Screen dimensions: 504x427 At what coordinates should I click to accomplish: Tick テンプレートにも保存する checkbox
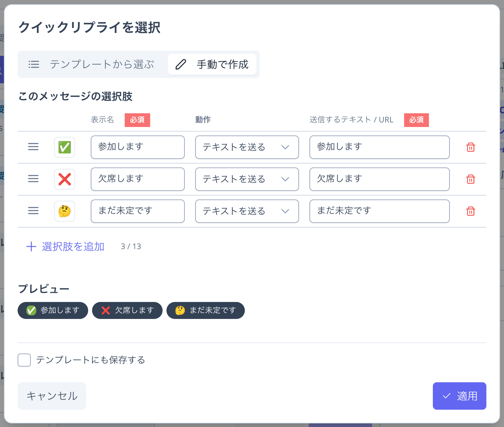pos(24,360)
